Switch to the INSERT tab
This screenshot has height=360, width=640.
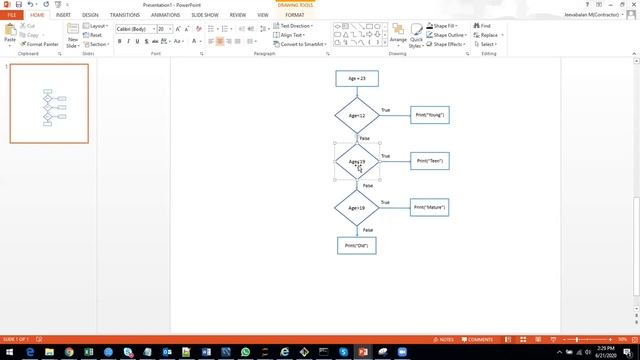[x=63, y=15]
